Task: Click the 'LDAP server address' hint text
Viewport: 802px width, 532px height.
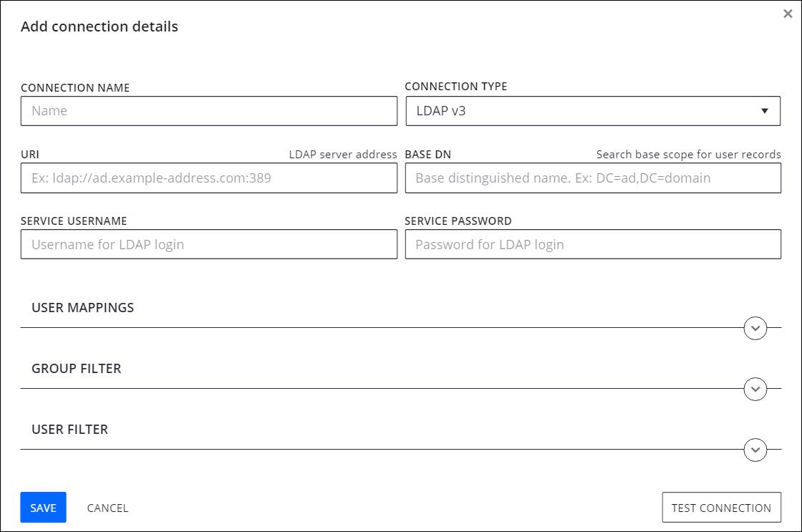Action: coord(343,155)
